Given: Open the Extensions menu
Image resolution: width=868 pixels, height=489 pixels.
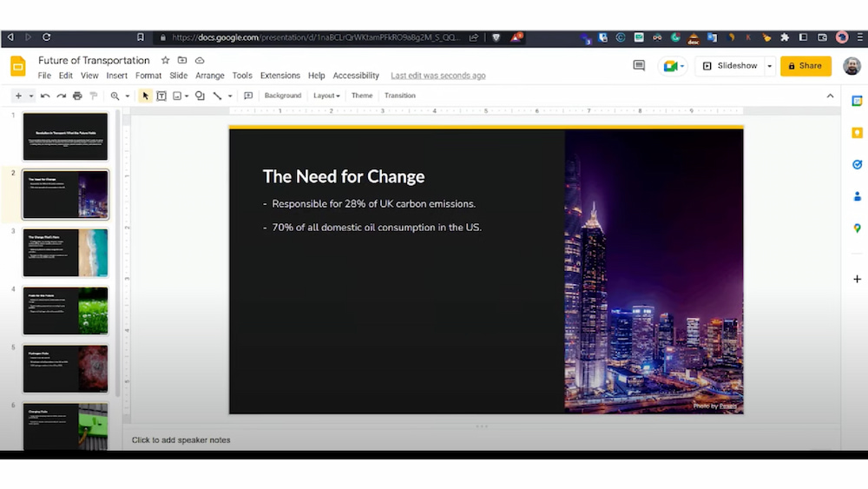Looking at the screenshot, I should pyautogui.click(x=280, y=76).
